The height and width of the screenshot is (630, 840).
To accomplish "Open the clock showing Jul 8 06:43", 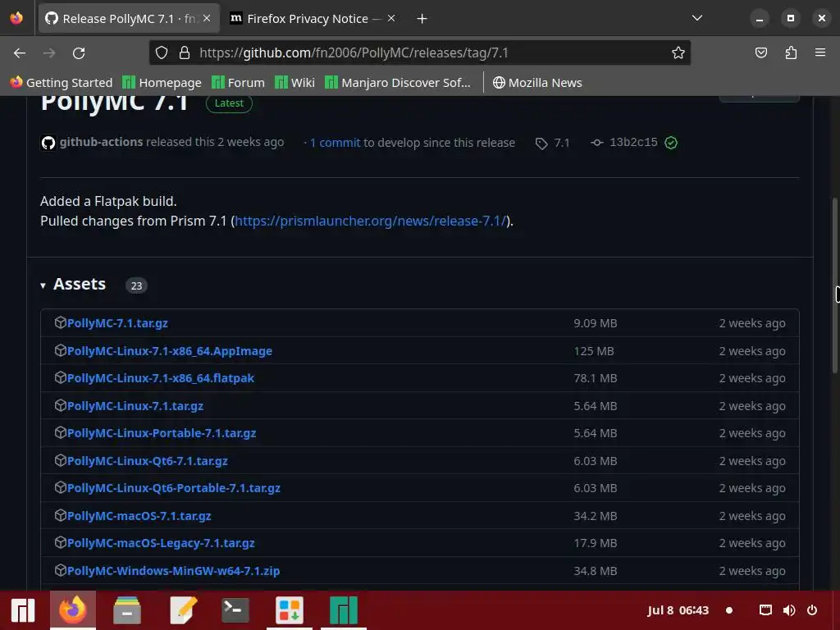I will (678, 610).
